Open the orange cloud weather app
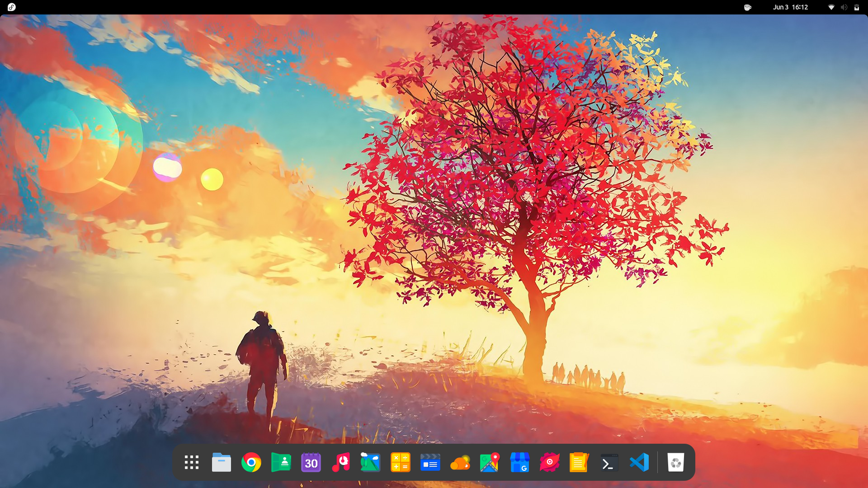 (460, 462)
